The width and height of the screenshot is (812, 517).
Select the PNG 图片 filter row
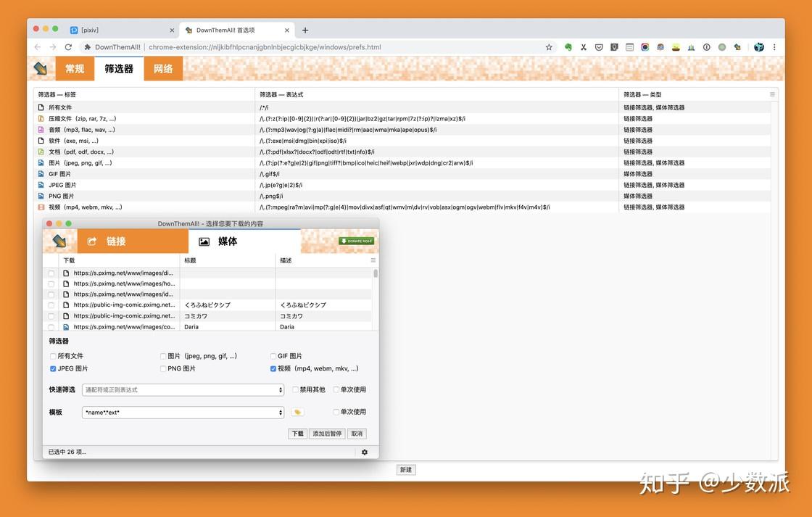pos(402,196)
